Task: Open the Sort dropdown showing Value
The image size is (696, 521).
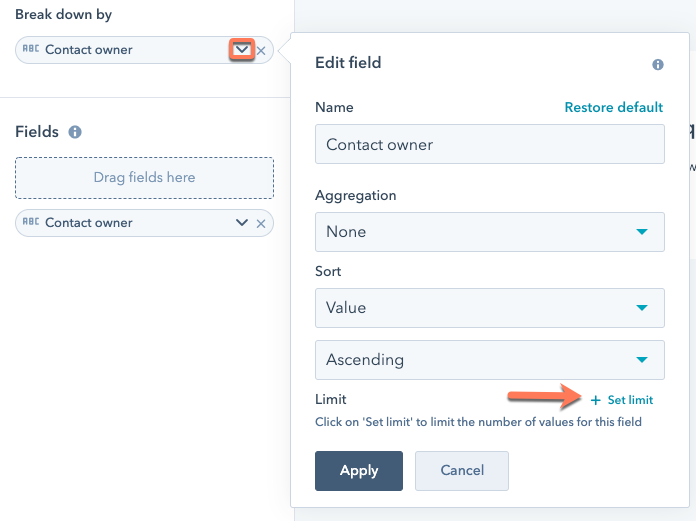Action: [490, 308]
